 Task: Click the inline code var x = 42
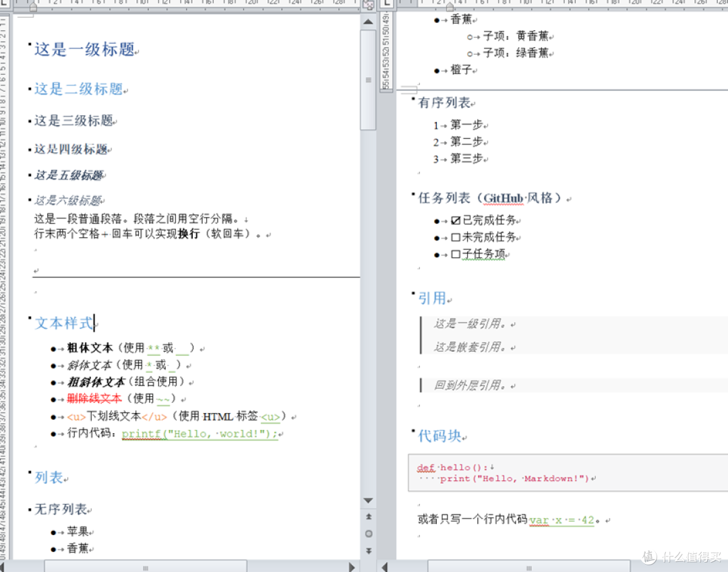562,520
